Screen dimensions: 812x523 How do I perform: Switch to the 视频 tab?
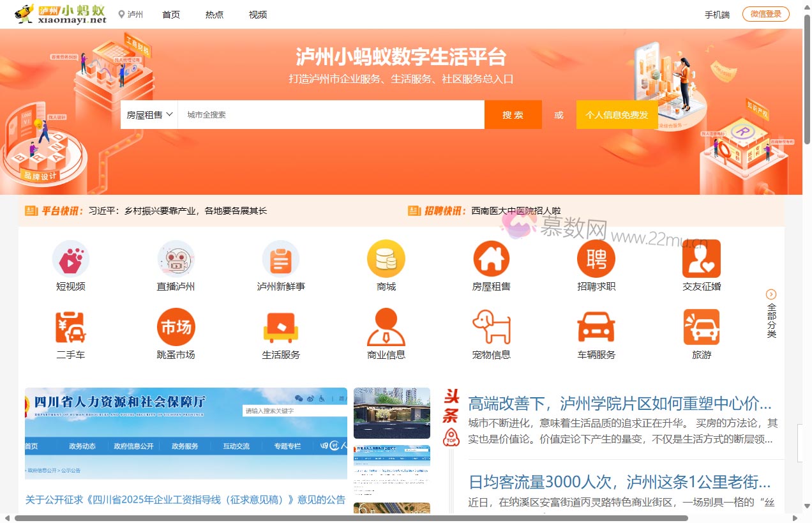[257, 15]
